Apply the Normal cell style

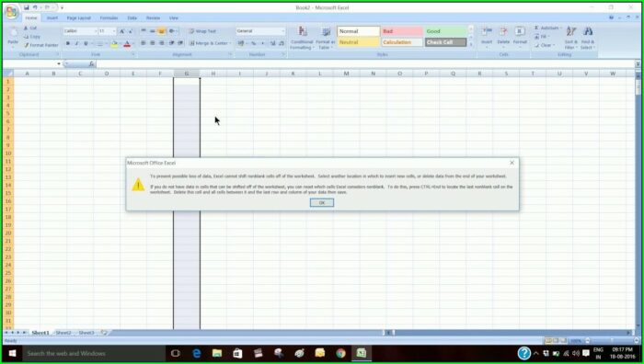point(358,31)
